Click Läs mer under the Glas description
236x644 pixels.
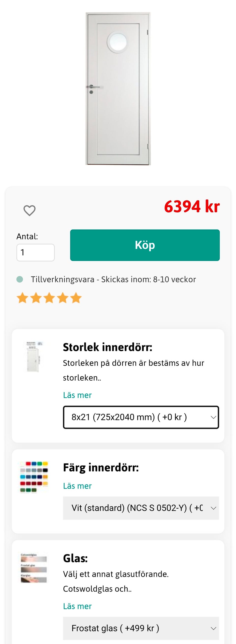click(77, 606)
